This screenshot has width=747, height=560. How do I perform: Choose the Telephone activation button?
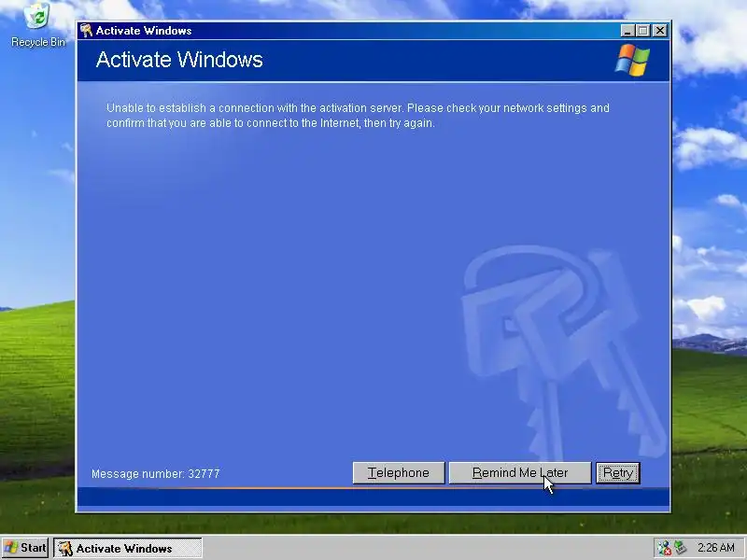(399, 473)
